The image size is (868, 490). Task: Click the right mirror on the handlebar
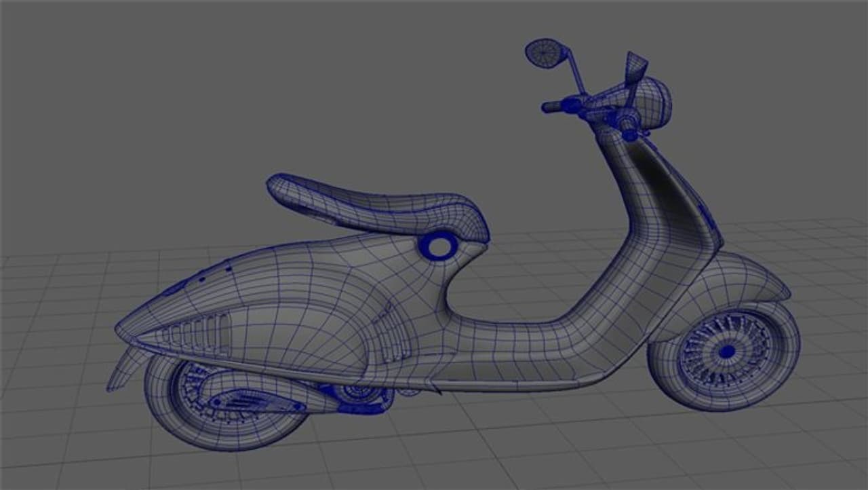(x=635, y=68)
